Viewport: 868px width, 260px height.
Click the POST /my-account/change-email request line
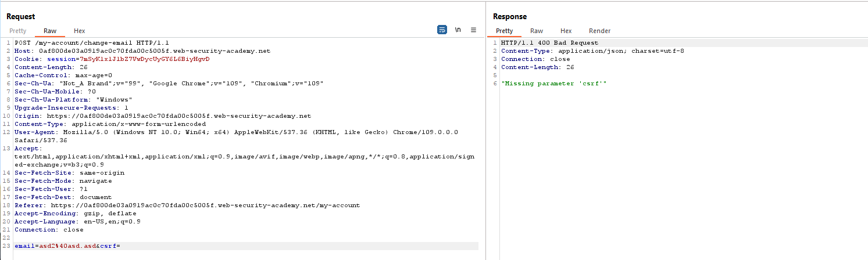tap(85, 43)
